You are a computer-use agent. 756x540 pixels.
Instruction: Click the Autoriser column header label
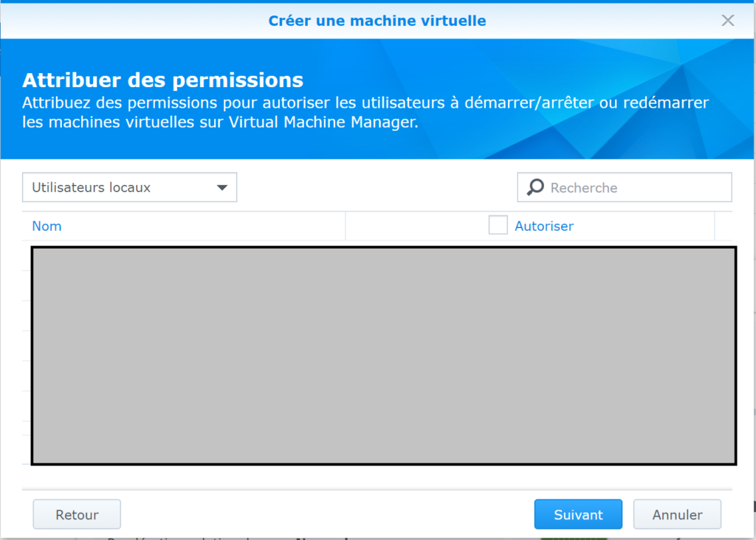(544, 226)
